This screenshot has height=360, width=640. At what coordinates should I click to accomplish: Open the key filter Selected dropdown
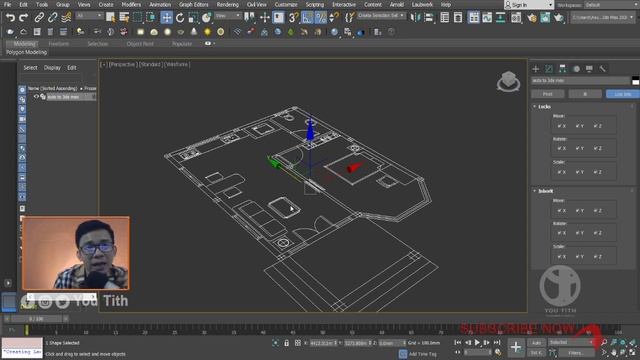point(571,342)
